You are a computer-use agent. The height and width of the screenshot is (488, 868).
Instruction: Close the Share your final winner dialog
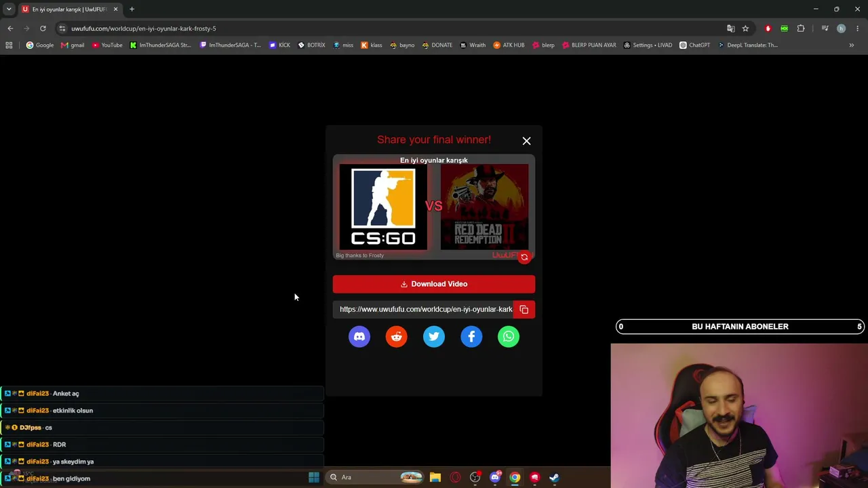[526, 141]
